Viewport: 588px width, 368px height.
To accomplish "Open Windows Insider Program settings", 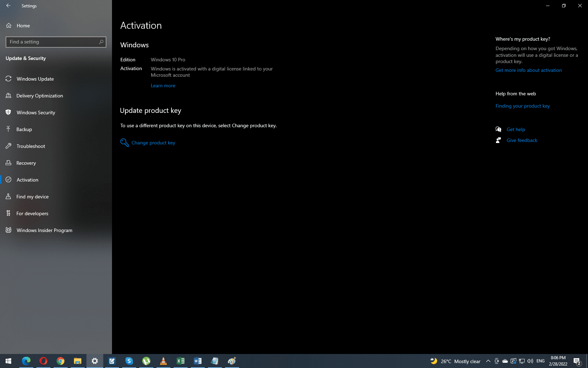I will pos(44,230).
